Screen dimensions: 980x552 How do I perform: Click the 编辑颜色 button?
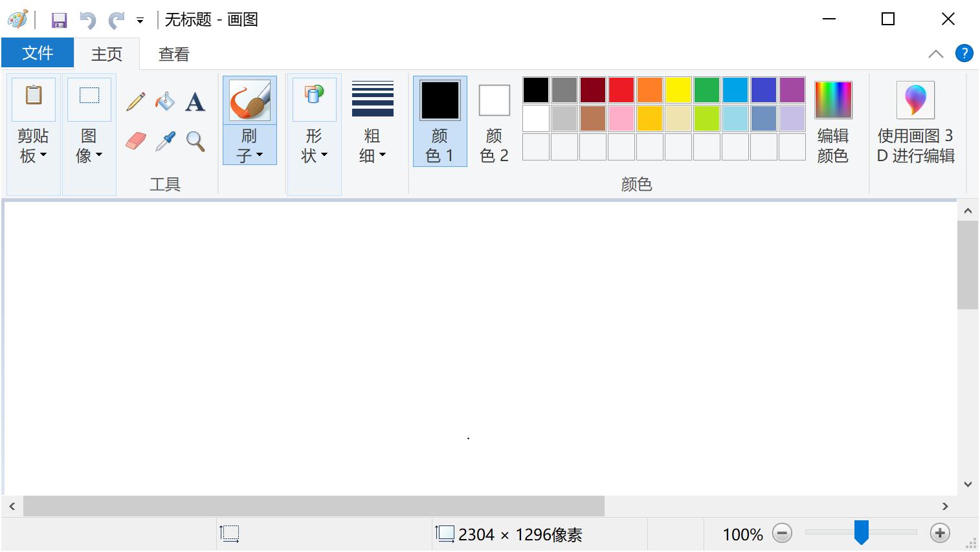point(832,121)
